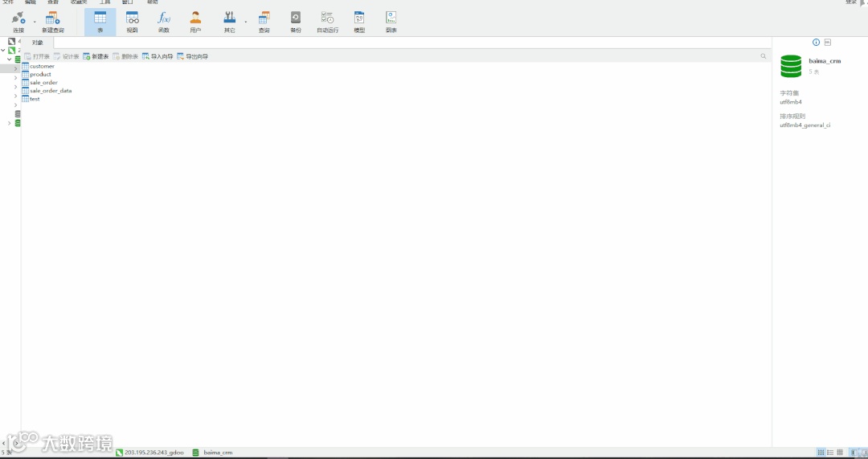
Task: Open the 编辑 (Edit) menu
Action: tap(31, 2)
